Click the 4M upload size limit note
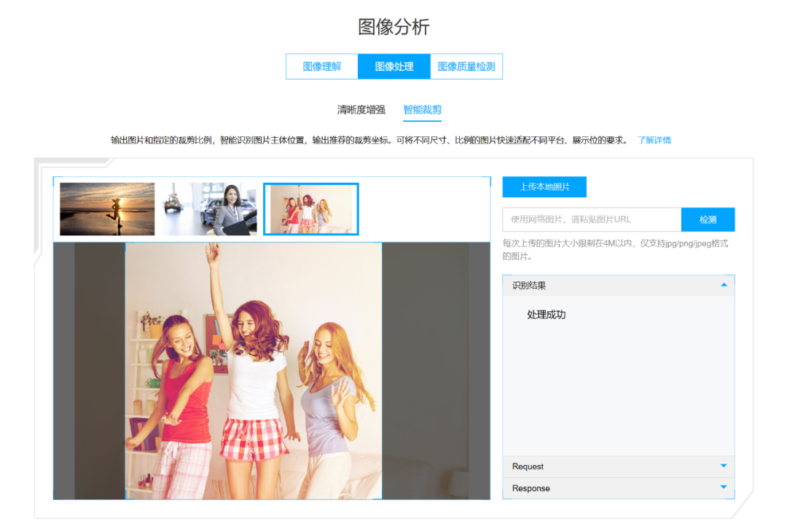The image size is (787, 532). pos(615,249)
